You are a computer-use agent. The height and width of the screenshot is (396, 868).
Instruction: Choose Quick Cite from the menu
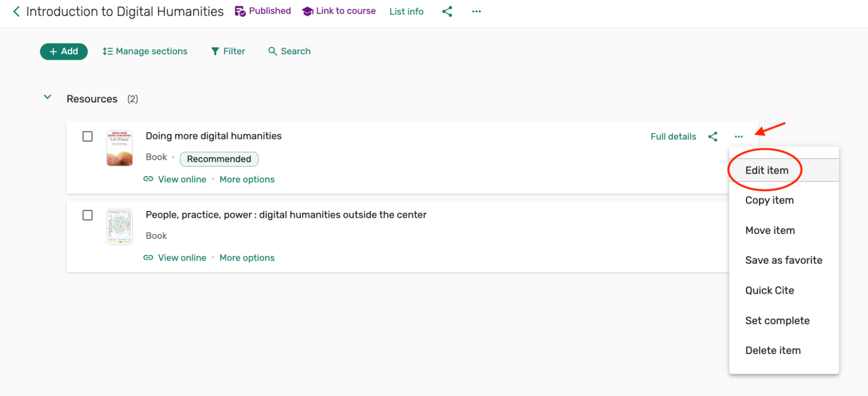(x=769, y=290)
